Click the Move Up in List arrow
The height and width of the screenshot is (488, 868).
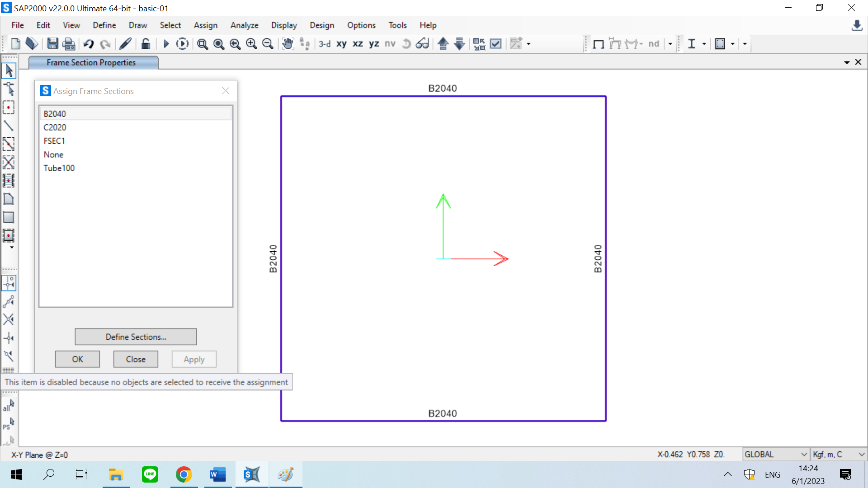click(443, 44)
